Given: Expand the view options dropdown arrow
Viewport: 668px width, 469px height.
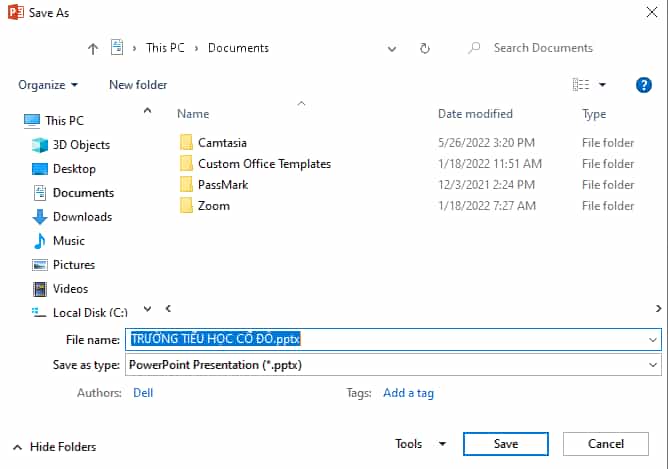Looking at the screenshot, I should [602, 85].
